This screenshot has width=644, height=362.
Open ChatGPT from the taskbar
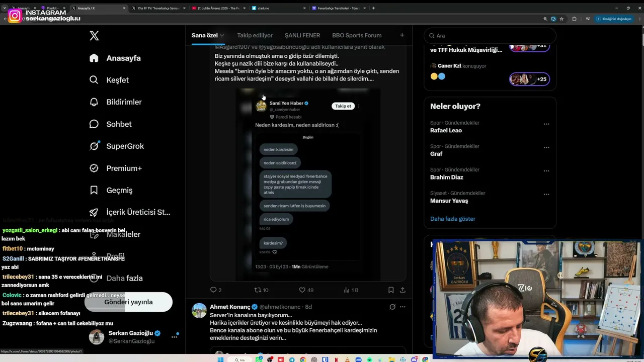314,359
